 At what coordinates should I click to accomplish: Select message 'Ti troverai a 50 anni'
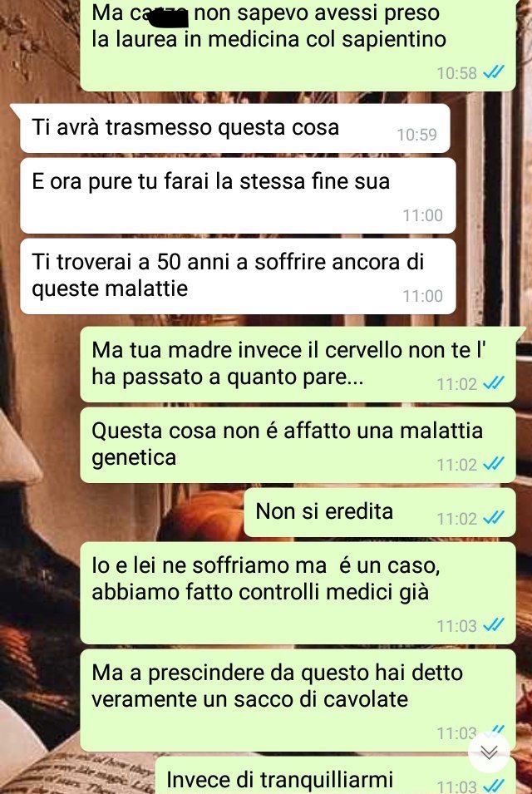point(238,276)
